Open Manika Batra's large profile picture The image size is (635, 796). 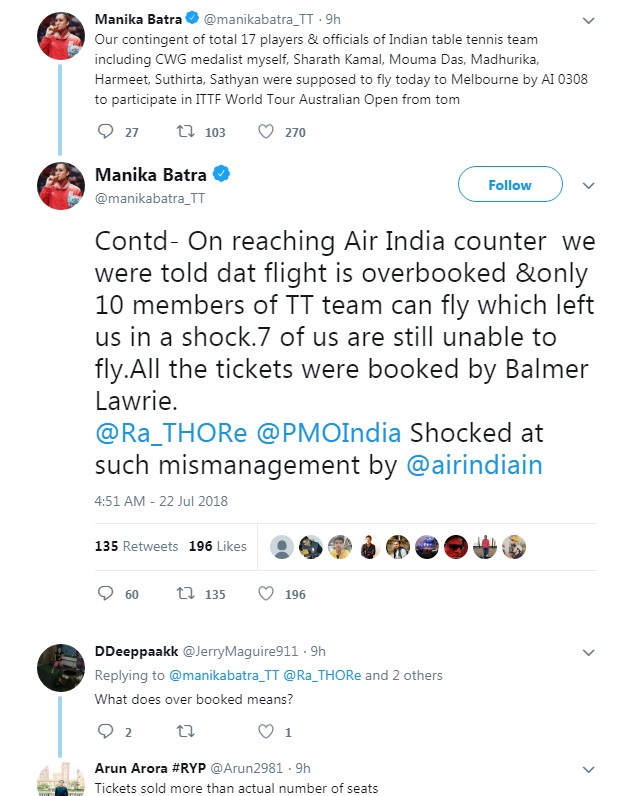61,185
